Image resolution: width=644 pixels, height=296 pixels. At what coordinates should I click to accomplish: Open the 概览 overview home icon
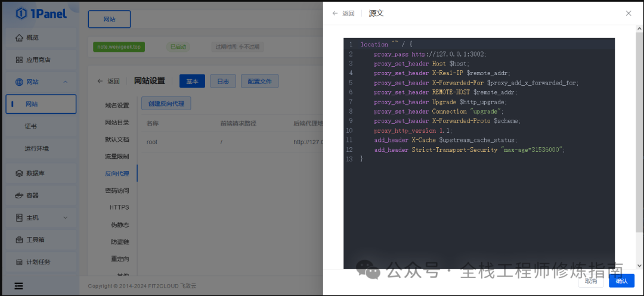click(19, 38)
